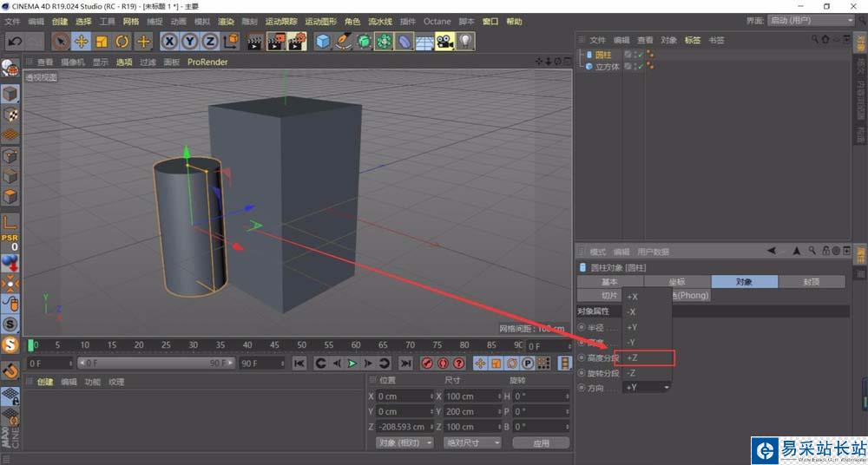The height and width of the screenshot is (465, 868).
Task: Click the Camera object icon
Action: [x=444, y=41]
